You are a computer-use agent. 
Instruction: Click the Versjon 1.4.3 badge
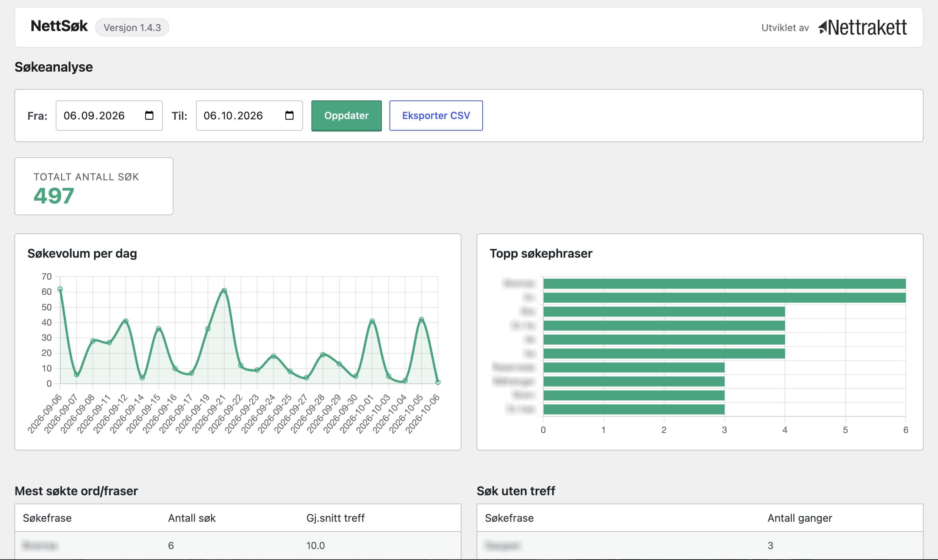(132, 27)
